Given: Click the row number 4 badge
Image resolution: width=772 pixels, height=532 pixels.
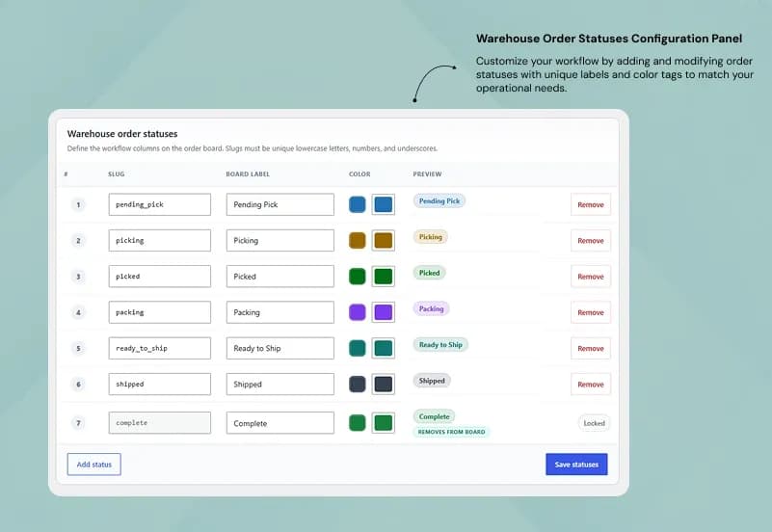Looking at the screenshot, I should click(78, 312).
